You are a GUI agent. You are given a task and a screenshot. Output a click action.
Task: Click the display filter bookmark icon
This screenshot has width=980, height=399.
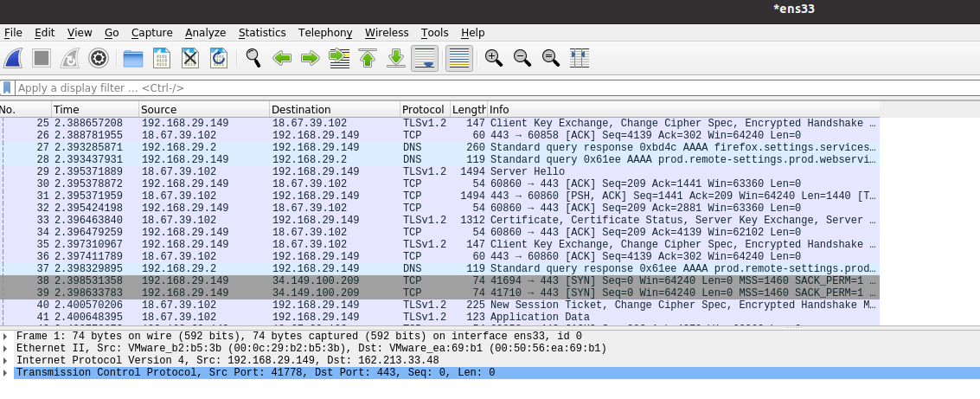[7, 88]
